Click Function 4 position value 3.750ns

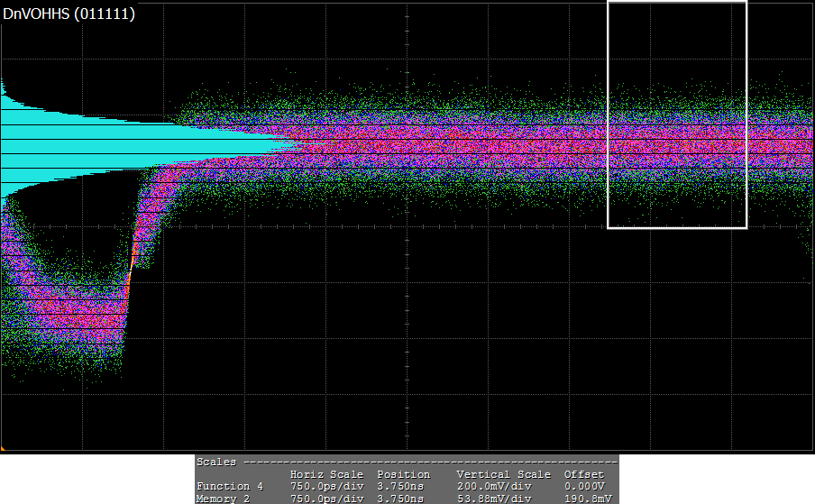[x=399, y=487]
